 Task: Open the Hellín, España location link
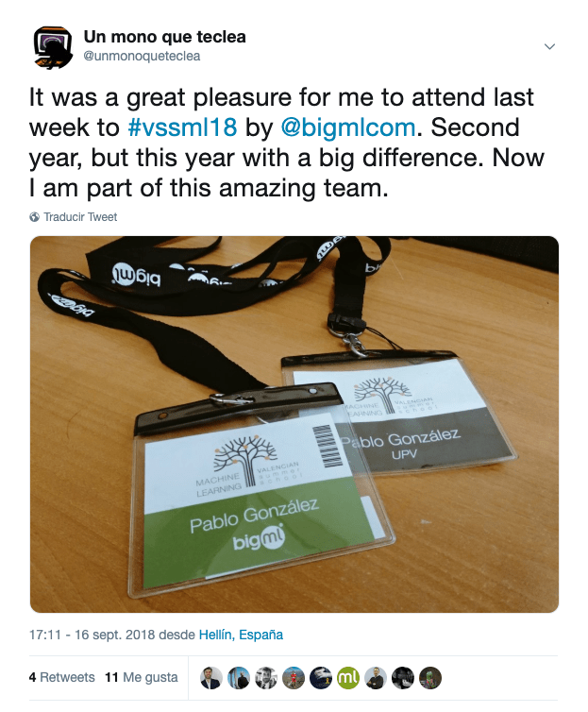click(x=241, y=635)
